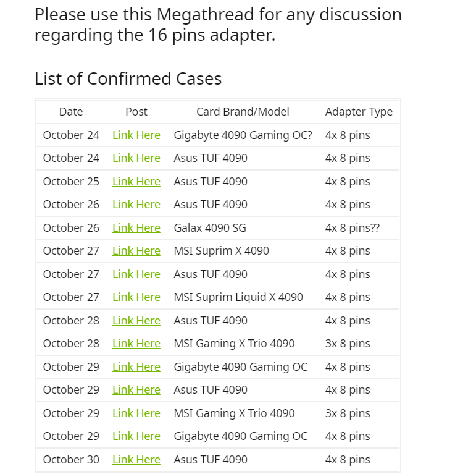Image resolution: width=476 pixels, height=474 pixels.
Task: Follow the MSI Suprim Liquid X 4090 link
Action: click(x=136, y=297)
